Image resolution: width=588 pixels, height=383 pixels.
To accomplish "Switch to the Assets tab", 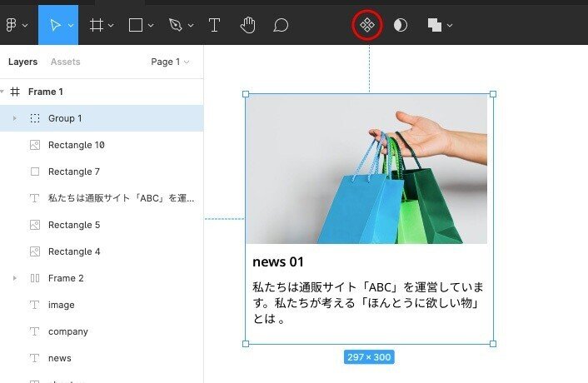I will 65,62.
